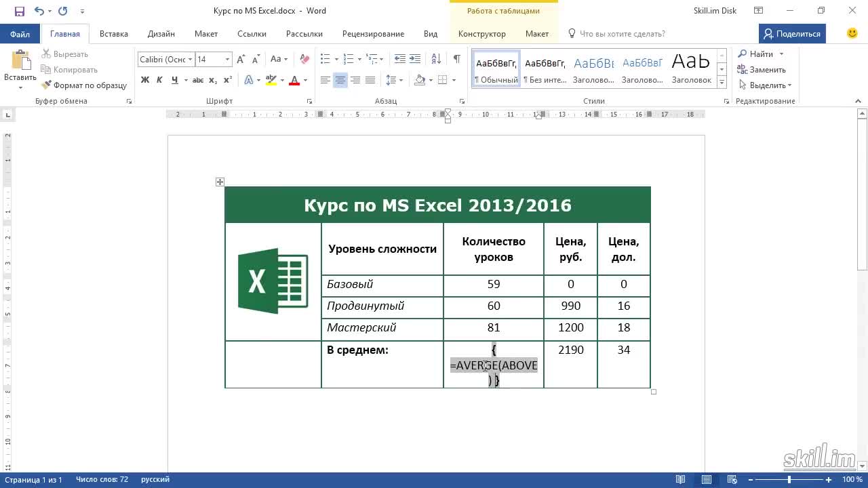
Task: Switch to the Вставка tab
Action: coord(114,34)
